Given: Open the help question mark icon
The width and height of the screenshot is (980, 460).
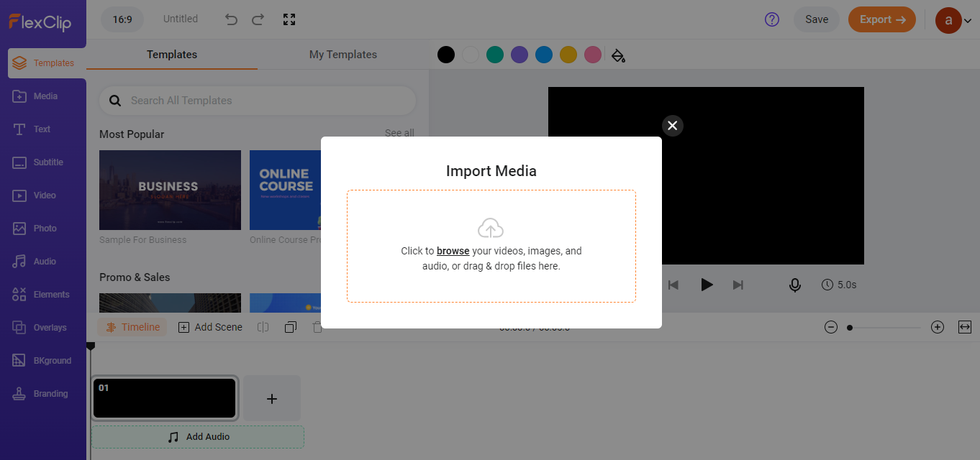Looking at the screenshot, I should (772, 19).
